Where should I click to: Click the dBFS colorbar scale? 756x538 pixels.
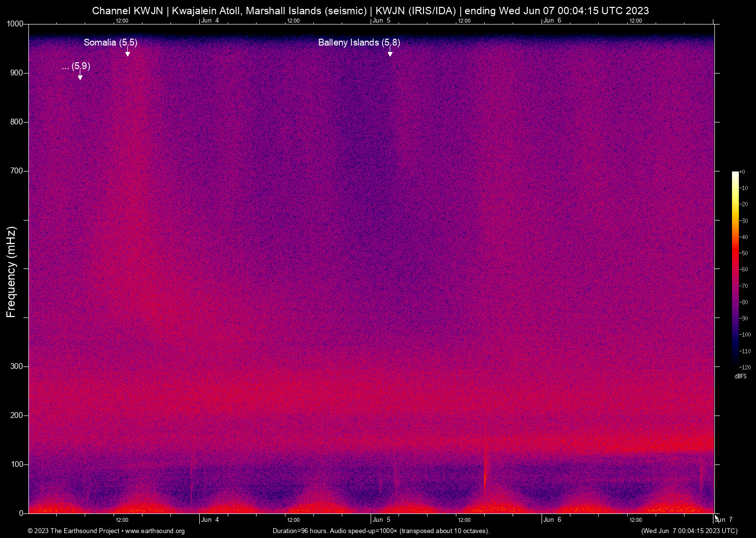(x=735, y=269)
